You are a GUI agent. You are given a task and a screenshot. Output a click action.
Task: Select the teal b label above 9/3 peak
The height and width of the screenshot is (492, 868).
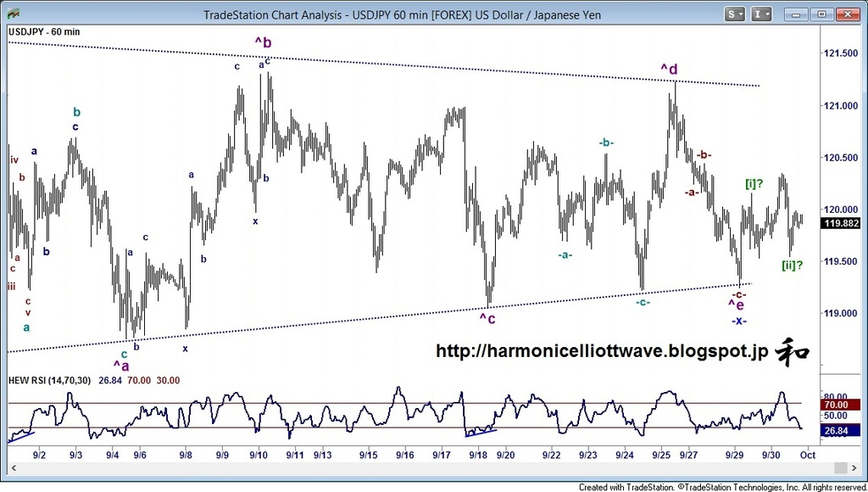76,113
